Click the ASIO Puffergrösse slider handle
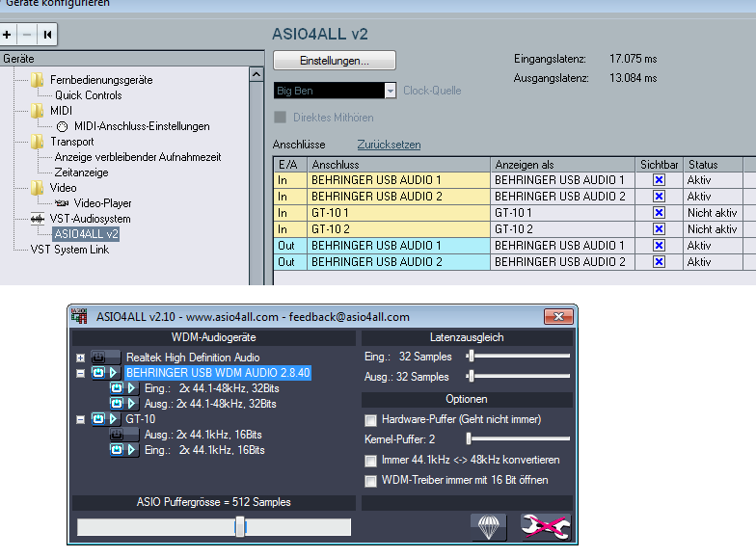The image size is (756, 557). click(x=240, y=526)
